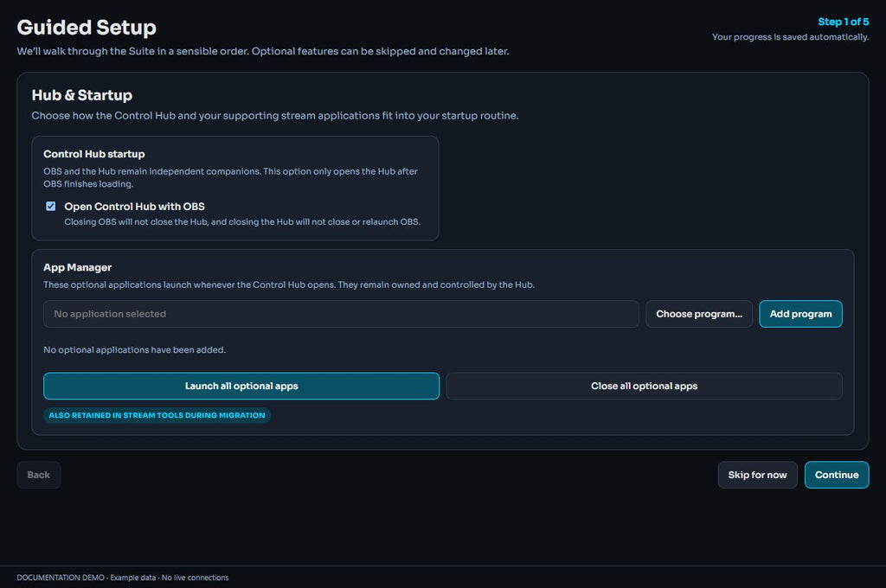Screen dimensions: 886x588
Task: Click the Your progress is saved automatically note
Action: [x=790, y=36]
